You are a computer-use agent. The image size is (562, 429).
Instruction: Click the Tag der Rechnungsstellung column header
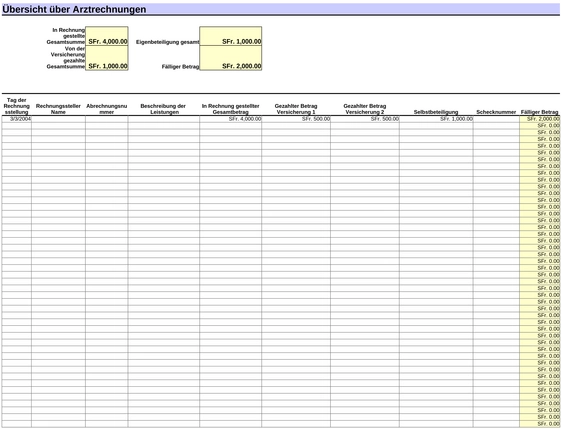pos(16,106)
